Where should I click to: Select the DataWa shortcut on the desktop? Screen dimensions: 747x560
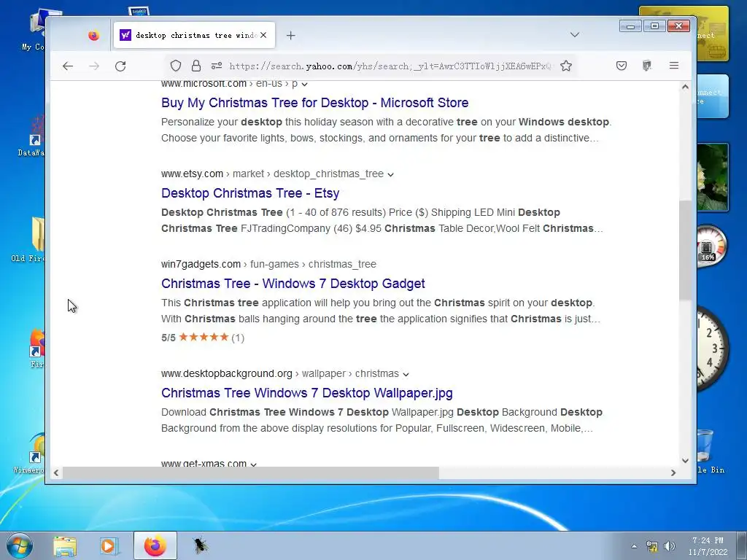(31, 136)
